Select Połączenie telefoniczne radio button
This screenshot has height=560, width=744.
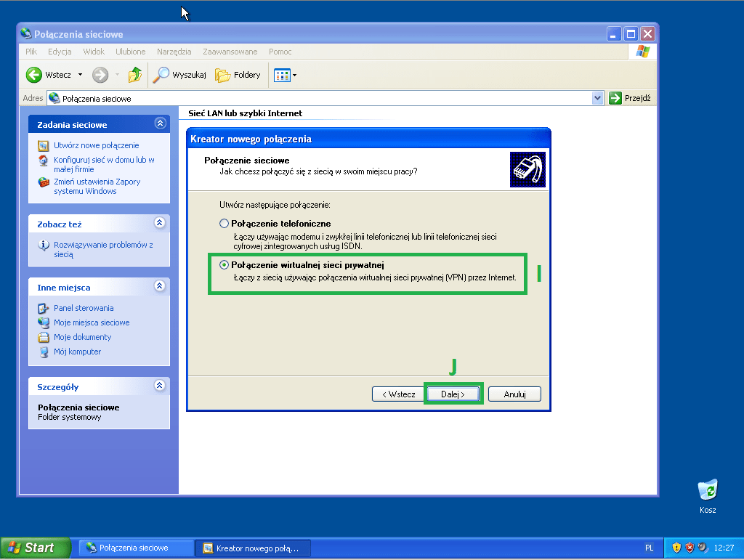tap(224, 223)
